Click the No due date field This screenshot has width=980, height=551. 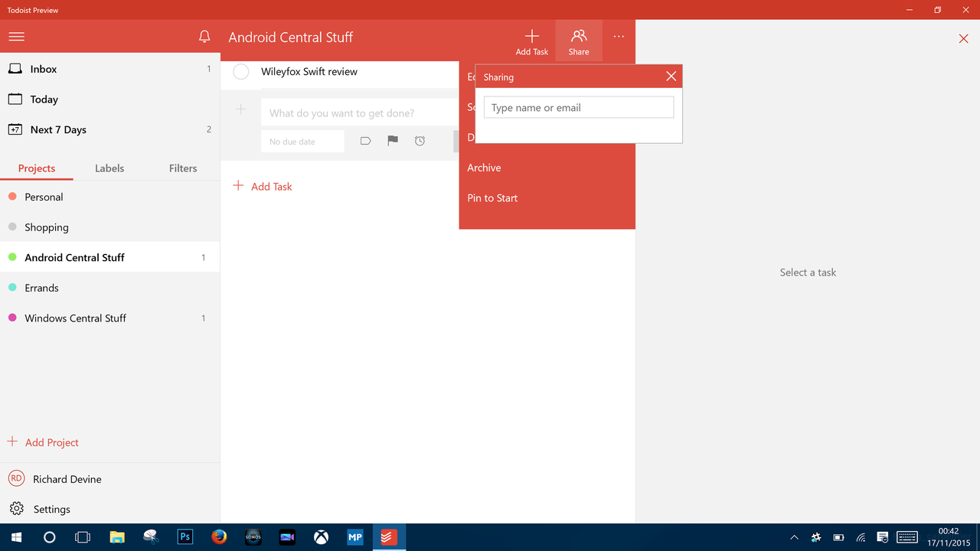pyautogui.click(x=302, y=142)
